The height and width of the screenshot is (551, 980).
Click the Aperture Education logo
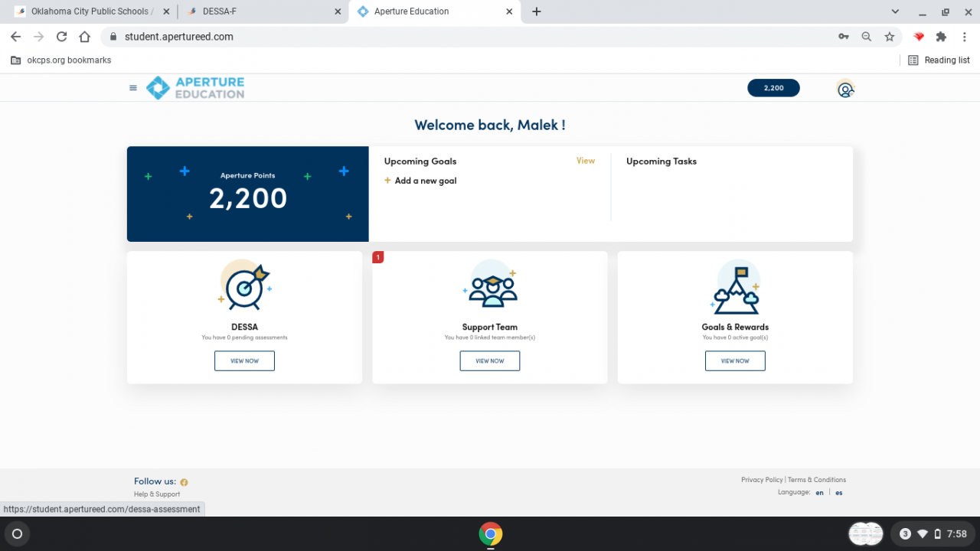coord(195,88)
